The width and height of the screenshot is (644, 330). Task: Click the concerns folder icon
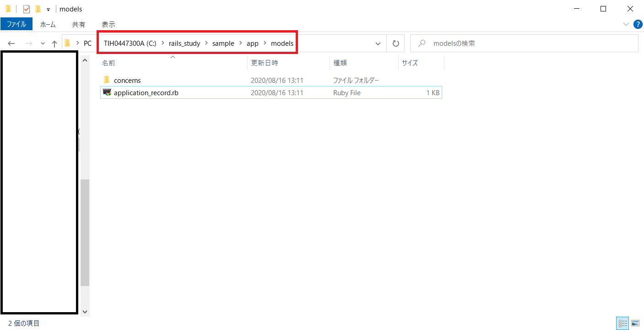(107, 80)
